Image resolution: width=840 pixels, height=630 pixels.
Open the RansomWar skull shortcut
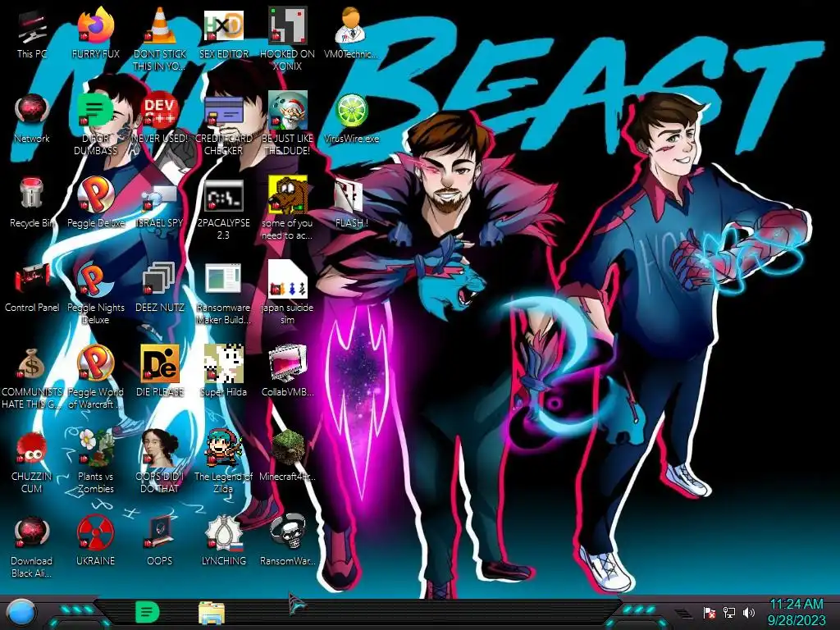click(288, 541)
